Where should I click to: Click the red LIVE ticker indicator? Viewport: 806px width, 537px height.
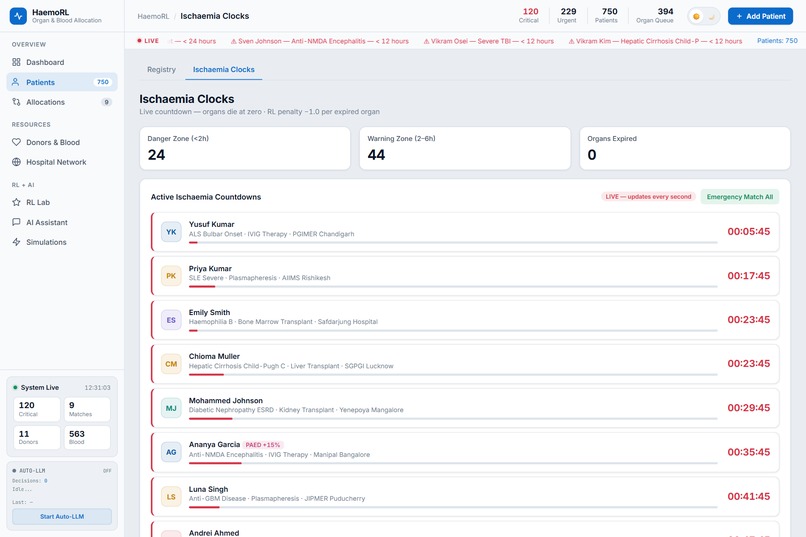tap(148, 41)
